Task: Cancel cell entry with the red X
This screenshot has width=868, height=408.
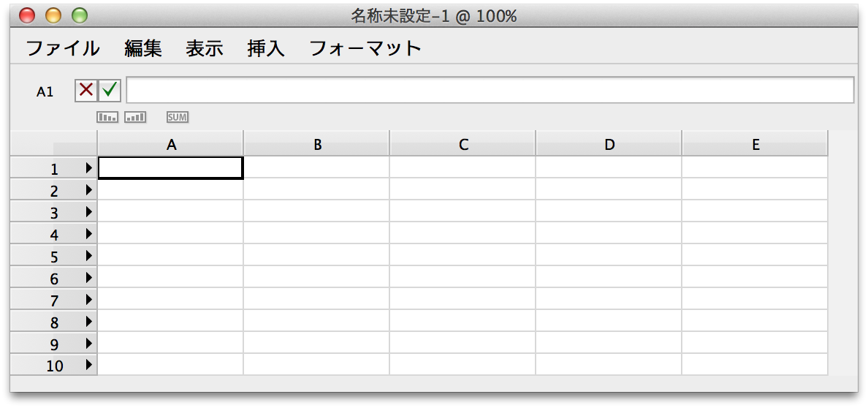Action: 86,90
